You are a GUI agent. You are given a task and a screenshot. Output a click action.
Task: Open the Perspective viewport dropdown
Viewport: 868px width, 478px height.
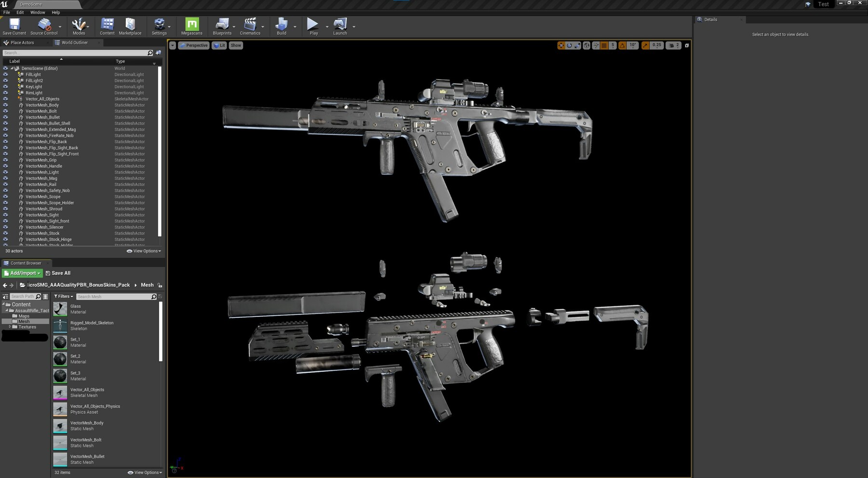[194, 45]
